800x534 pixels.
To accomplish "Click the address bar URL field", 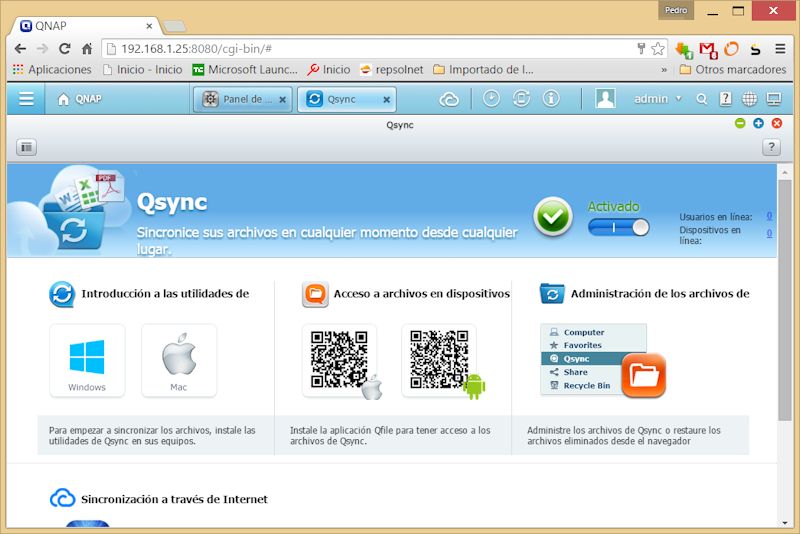I will click(377, 49).
